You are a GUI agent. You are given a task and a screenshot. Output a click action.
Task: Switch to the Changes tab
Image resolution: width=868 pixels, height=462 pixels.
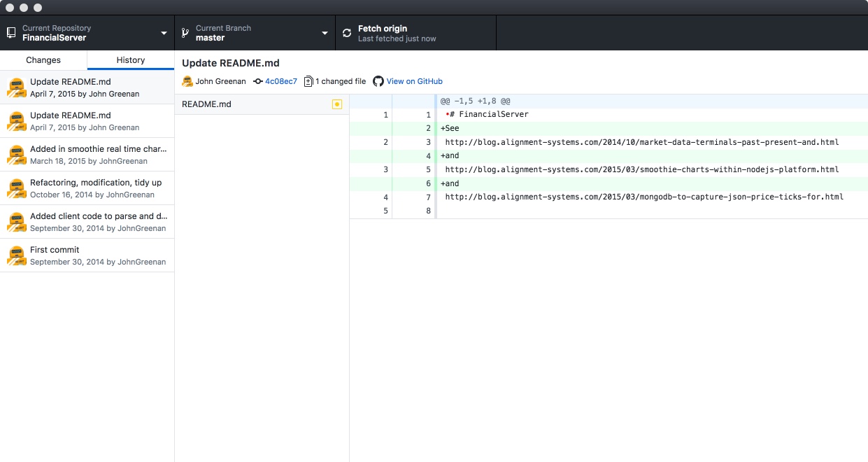point(43,60)
